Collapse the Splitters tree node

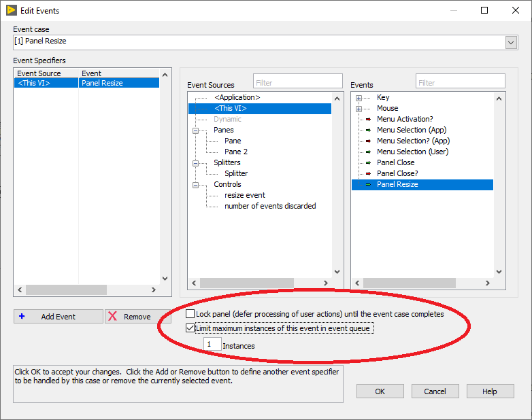[195, 163]
